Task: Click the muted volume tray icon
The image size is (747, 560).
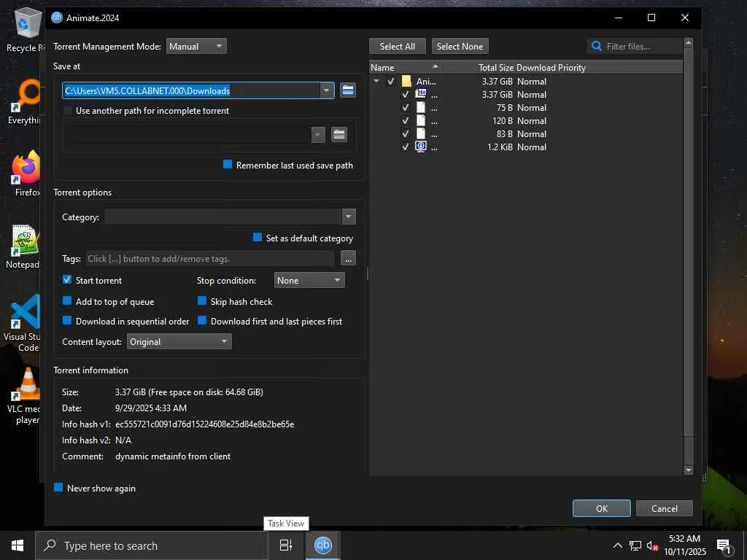Action: (x=652, y=546)
